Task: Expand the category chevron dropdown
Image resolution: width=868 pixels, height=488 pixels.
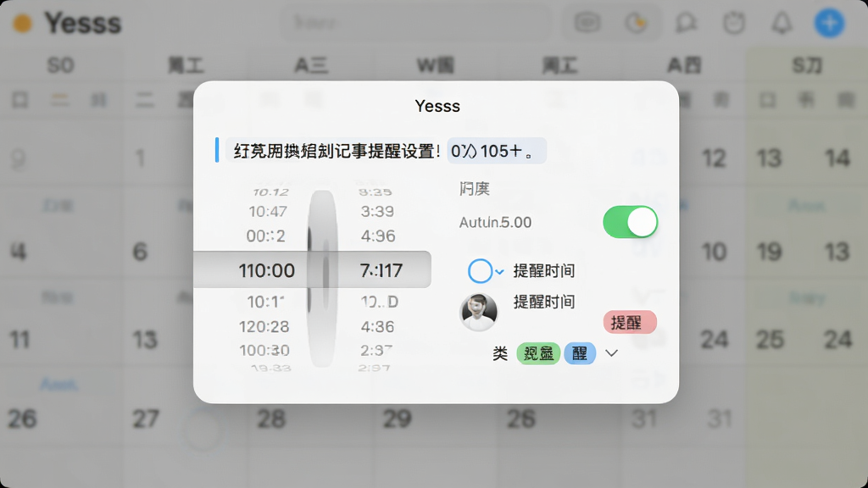Action: point(611,353)
